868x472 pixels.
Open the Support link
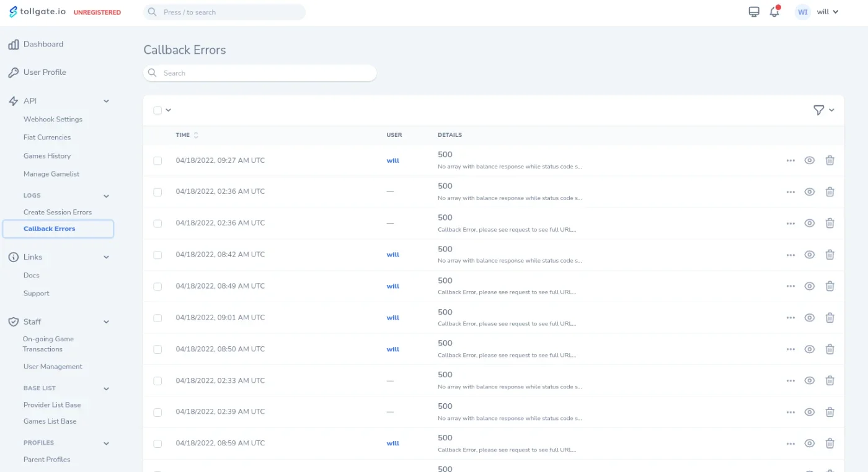point(37,294)
